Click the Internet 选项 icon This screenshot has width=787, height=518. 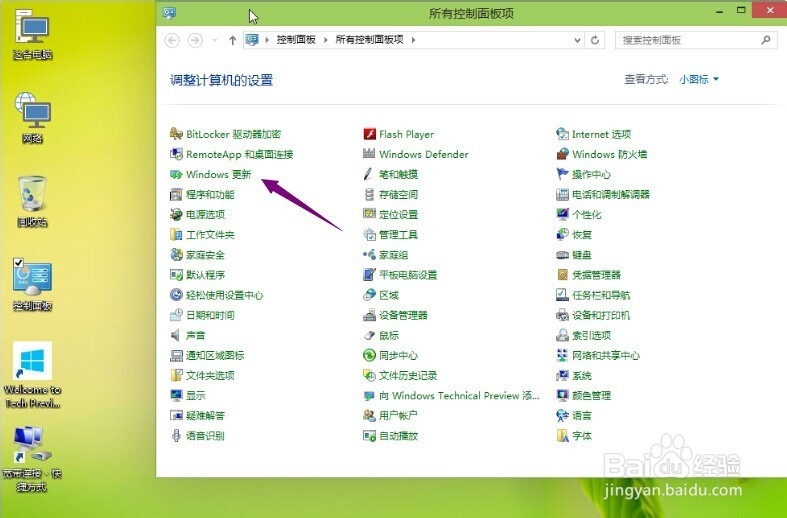pyautogui.click(x=563, y=134)
